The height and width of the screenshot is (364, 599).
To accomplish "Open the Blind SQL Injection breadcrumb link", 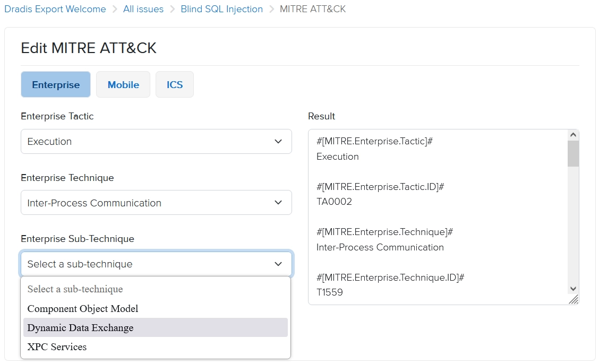I will [221, 9].
